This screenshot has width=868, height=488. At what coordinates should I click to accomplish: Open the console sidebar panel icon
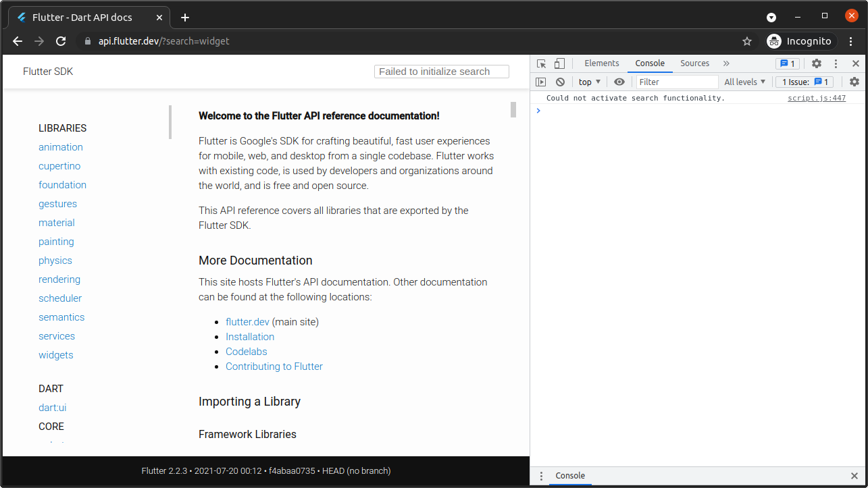541,81
